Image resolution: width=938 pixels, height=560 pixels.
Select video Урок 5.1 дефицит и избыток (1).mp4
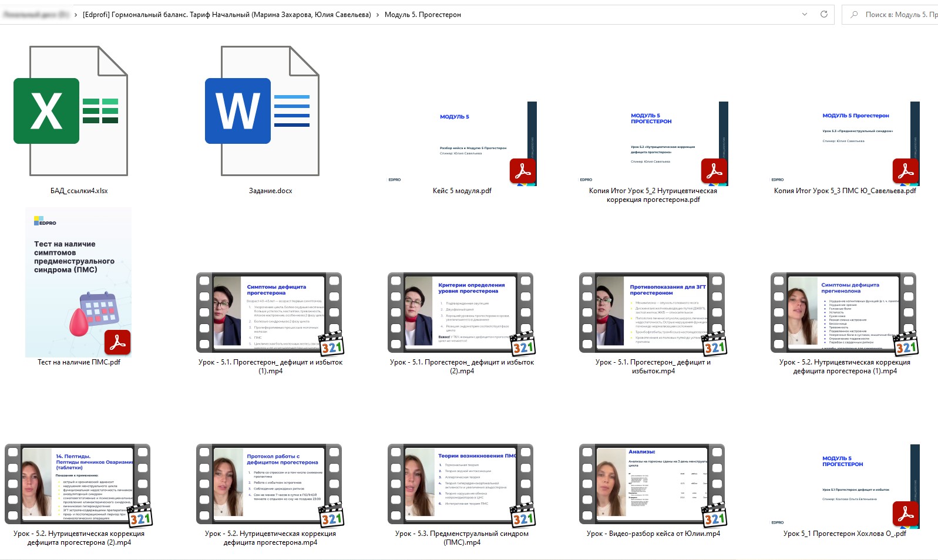point(270,312)
